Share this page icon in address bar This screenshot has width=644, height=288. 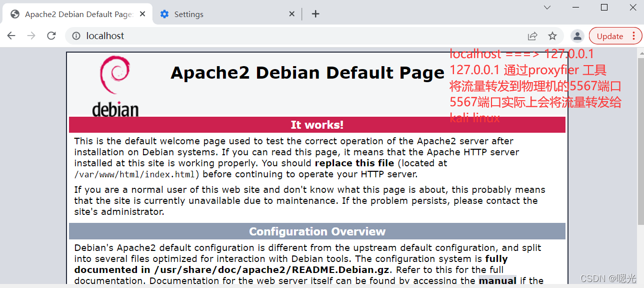tap(532, 36)
